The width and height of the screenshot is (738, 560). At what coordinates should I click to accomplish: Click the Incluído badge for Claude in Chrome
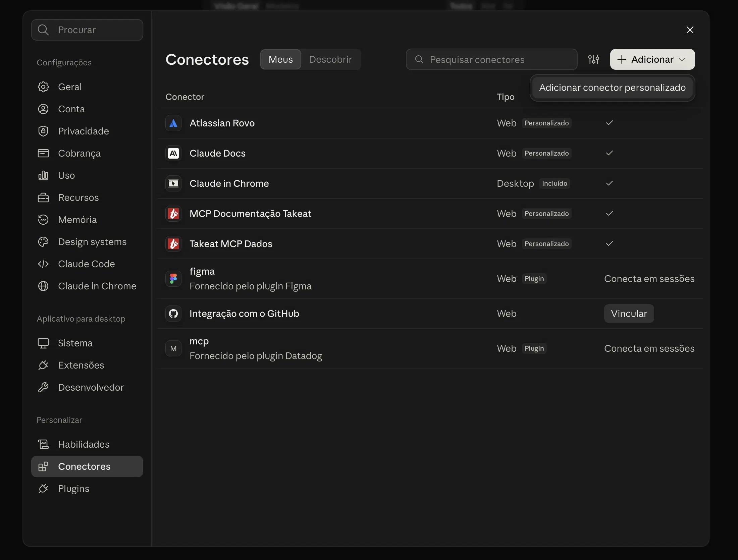click(555, 183)
